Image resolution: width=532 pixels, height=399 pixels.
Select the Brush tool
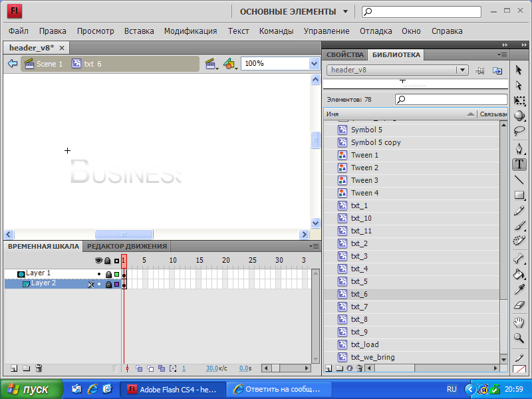[x=519, y=225]
